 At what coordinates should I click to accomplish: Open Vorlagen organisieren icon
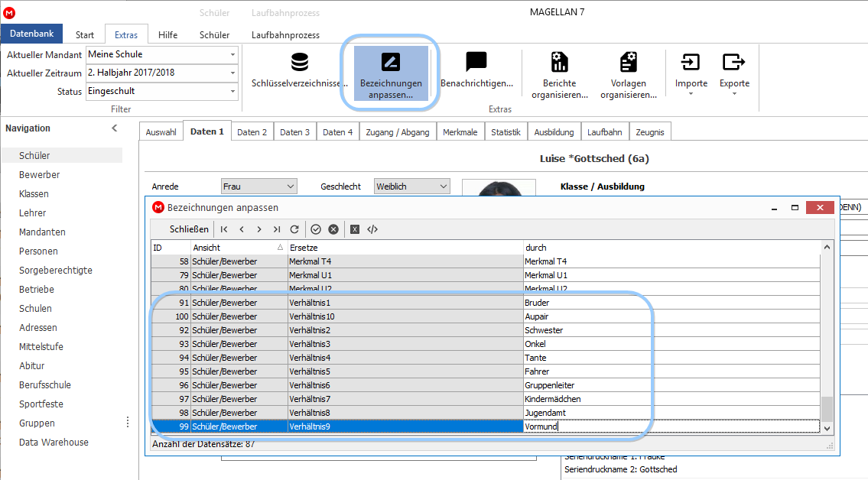point(629,62)
